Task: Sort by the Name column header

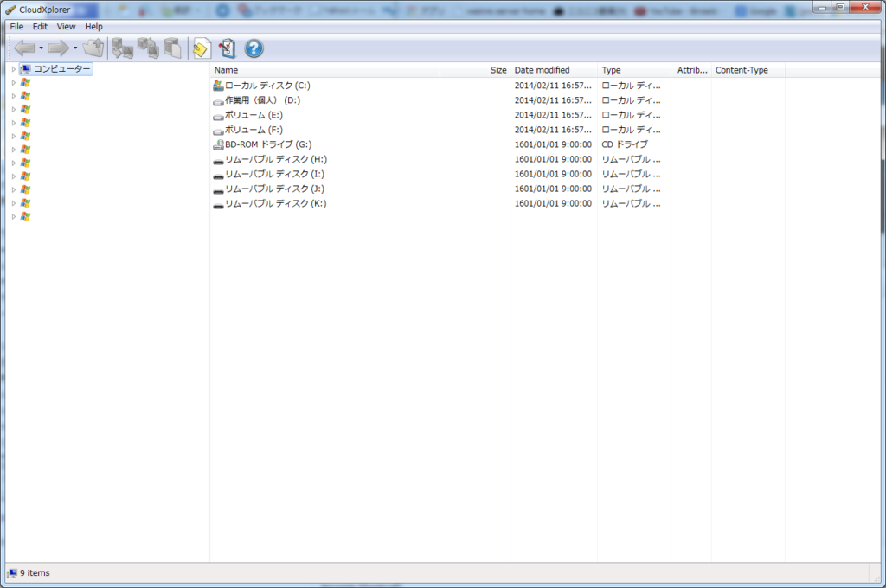Action: [325, 70]
